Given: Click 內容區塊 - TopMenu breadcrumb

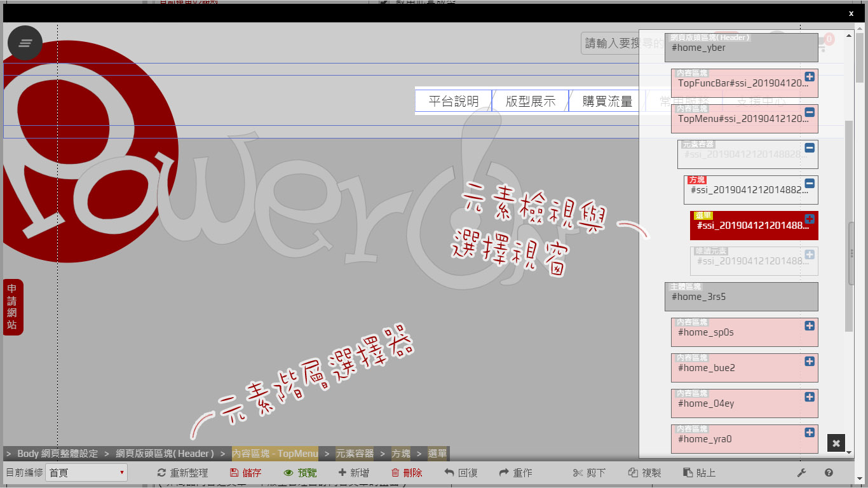Looking at the screenshot, I should (x=275, y=454).
